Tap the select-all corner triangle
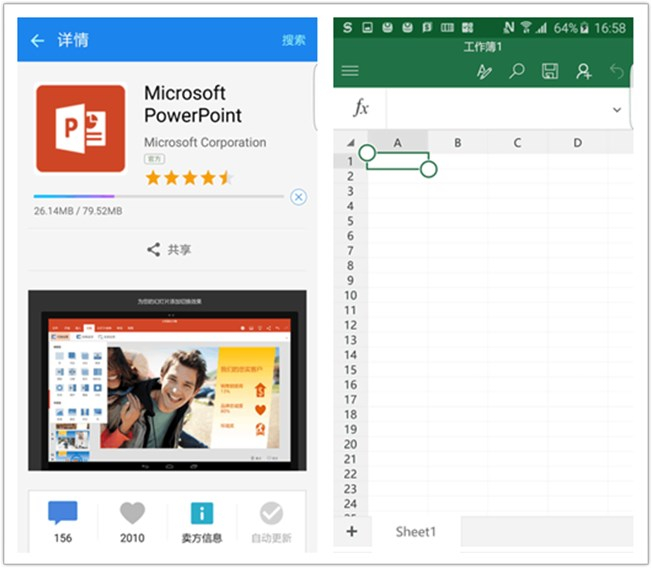This screenshot has width=652, height=568. [351, 143]
